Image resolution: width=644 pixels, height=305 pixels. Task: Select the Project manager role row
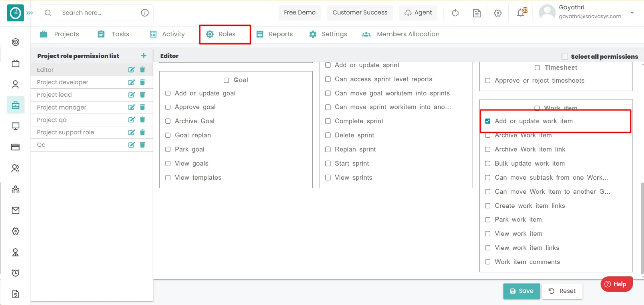point(92,107)
